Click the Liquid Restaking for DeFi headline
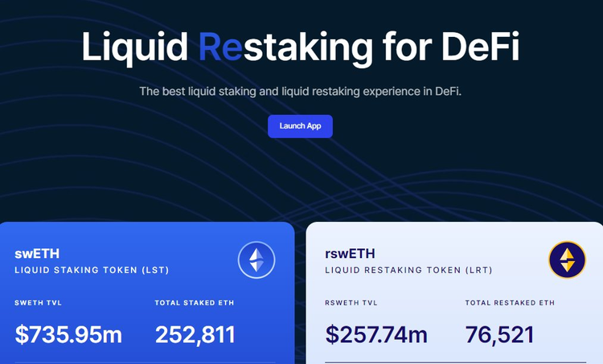This screenshot has width=603, height=364. pyautogui.click(x=300, y=47)
